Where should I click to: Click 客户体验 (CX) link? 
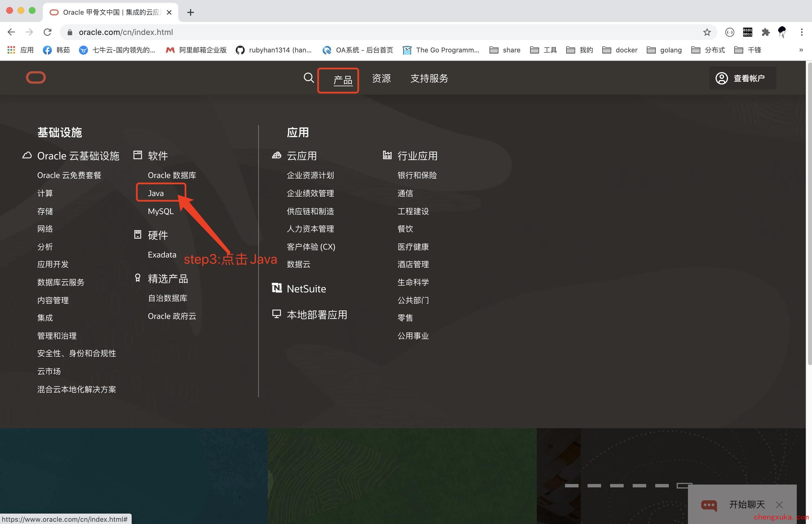[x=311, y=247]
